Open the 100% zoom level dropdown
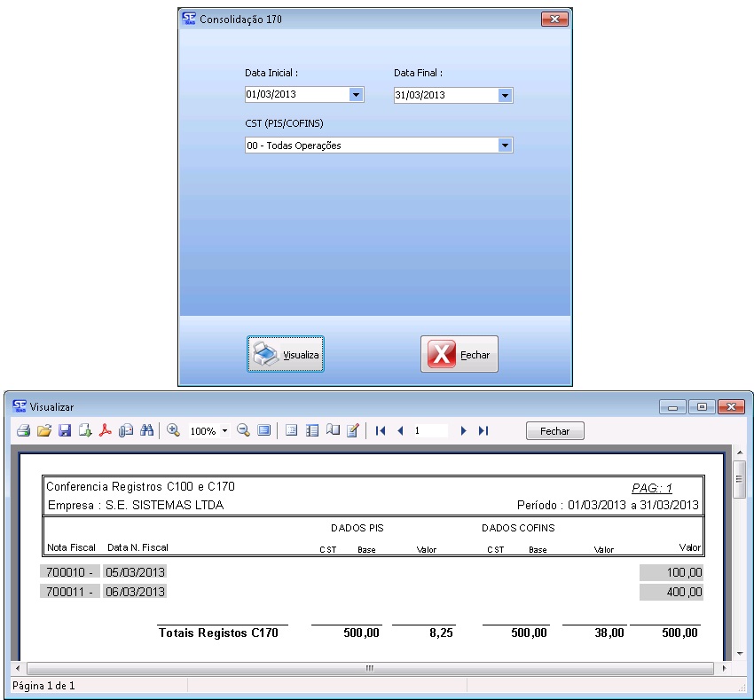The height and width of the screenshot is (700, 754). pyautogui.click(x=225, y=431)
